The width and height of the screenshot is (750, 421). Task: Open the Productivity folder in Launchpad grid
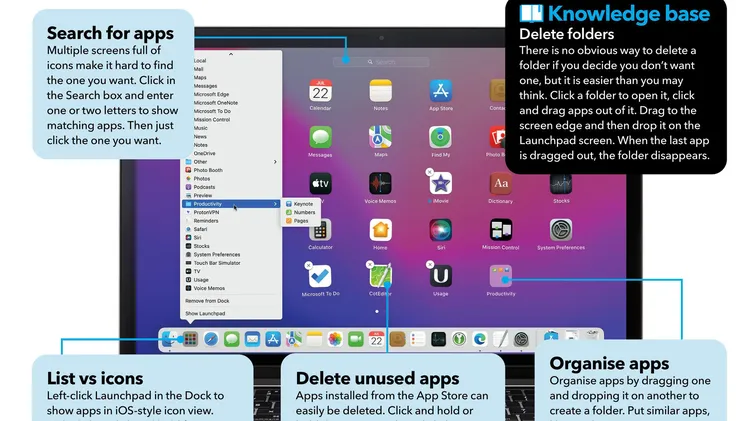tap(500, 276)
